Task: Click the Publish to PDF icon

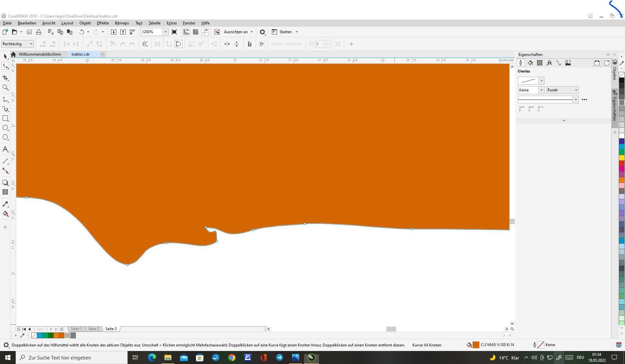Action: coord(132,32)
